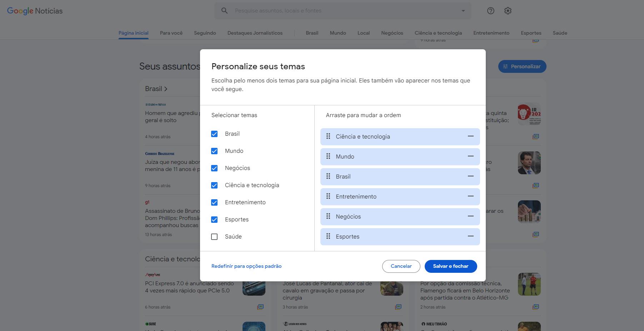Untick the Esportes checkbox
This screenshot has width=644, height=331.
coord(214,220)
